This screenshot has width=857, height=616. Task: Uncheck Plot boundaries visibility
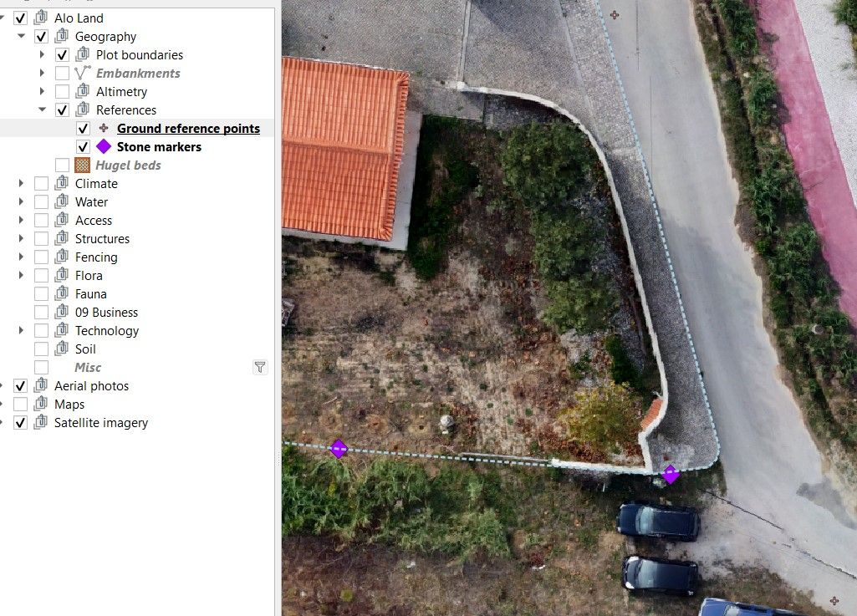pyautogui.click(x=63, y=55)
